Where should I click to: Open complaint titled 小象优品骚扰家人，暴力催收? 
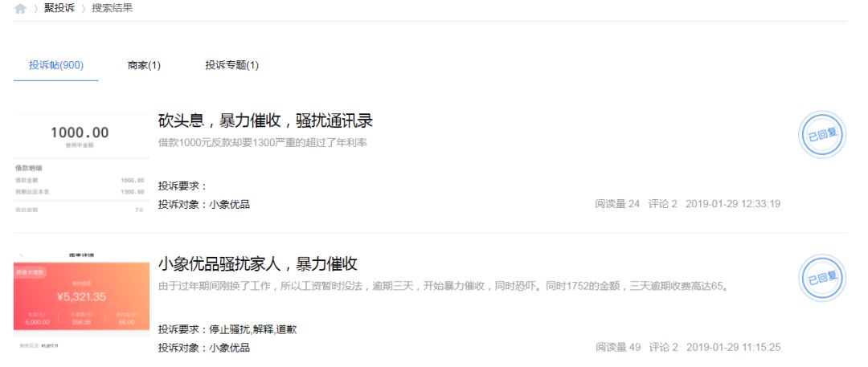coord(257,263)
